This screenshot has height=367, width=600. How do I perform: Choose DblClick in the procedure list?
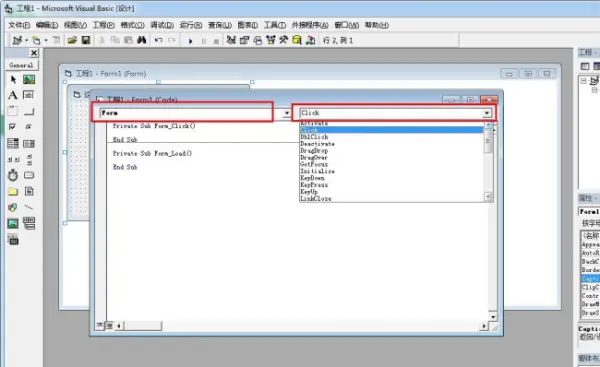(x=391, y=137)
